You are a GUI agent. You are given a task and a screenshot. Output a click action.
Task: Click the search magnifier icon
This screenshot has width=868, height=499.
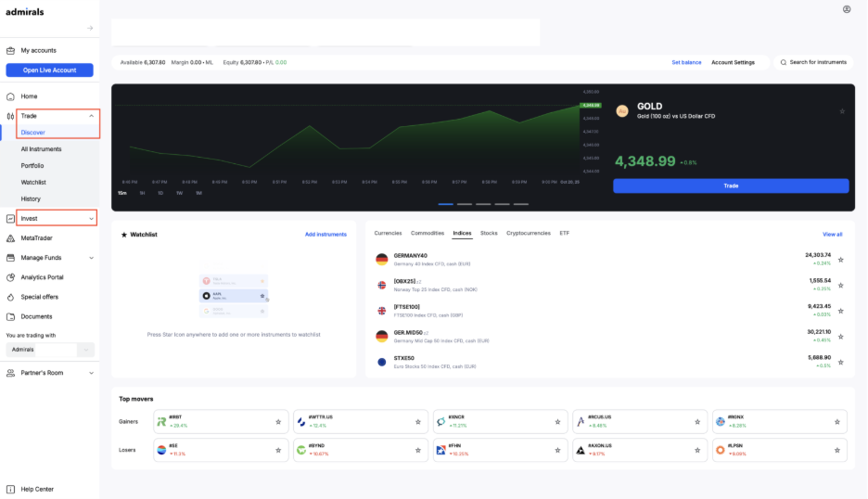pos(784,62)
